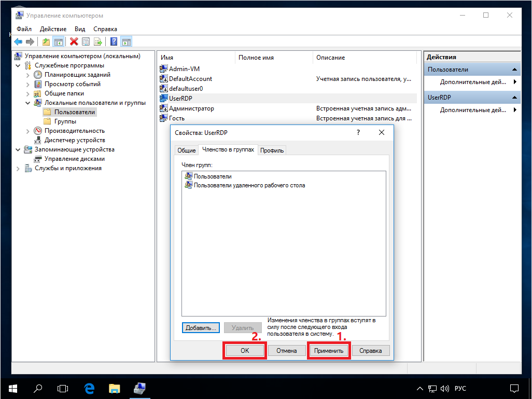The image size is (532, 399).
Task: Switch to the Профиль tab
Action: [272, 150]
